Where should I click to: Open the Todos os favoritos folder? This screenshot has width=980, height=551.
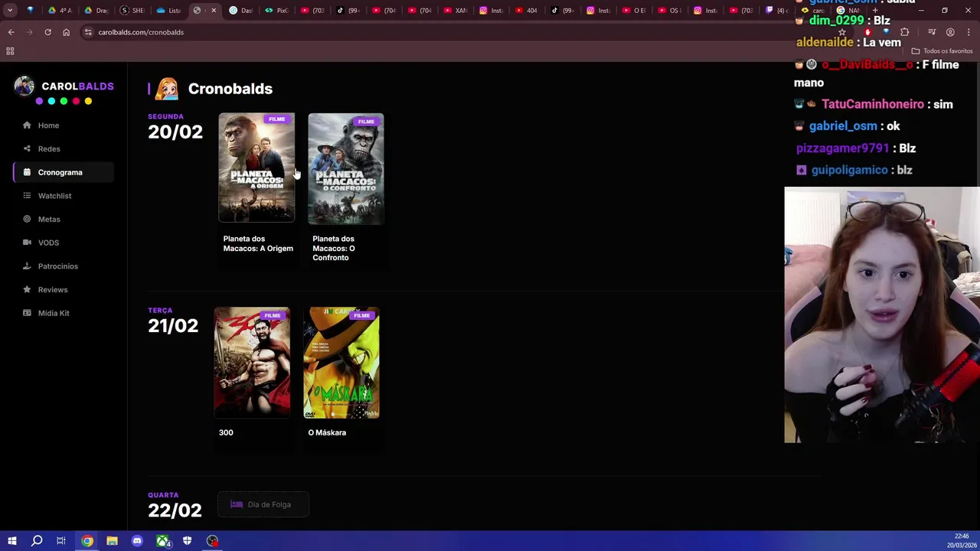[942, 51]
